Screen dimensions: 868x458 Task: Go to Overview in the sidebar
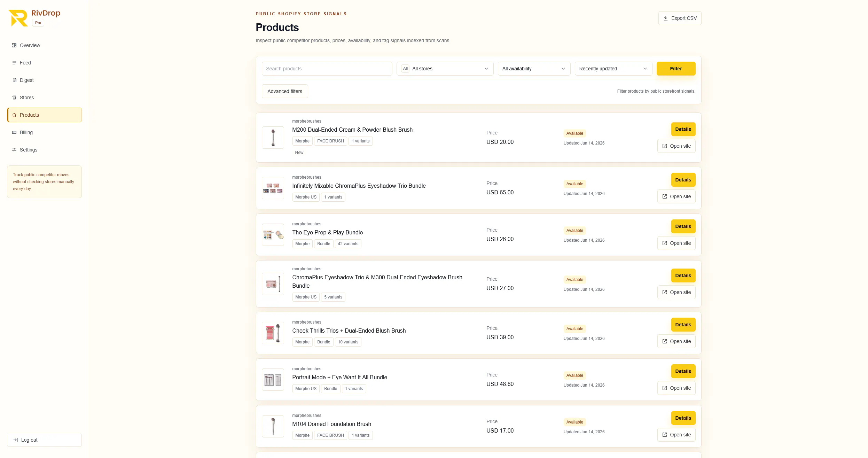pos(44,45)
